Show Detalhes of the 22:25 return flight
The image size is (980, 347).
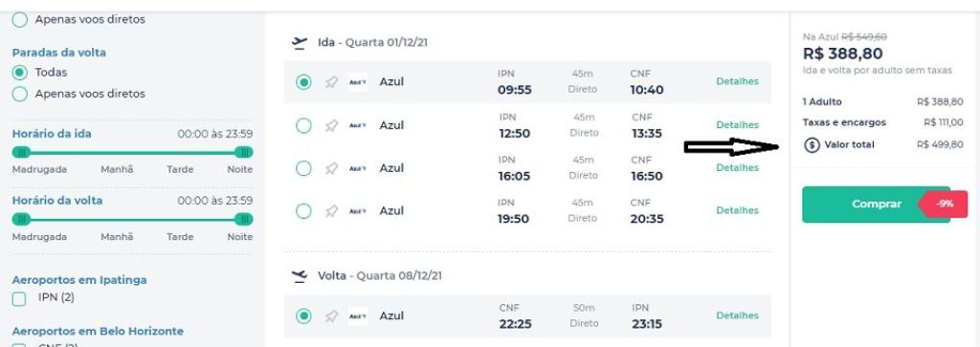tap(737, 315)
